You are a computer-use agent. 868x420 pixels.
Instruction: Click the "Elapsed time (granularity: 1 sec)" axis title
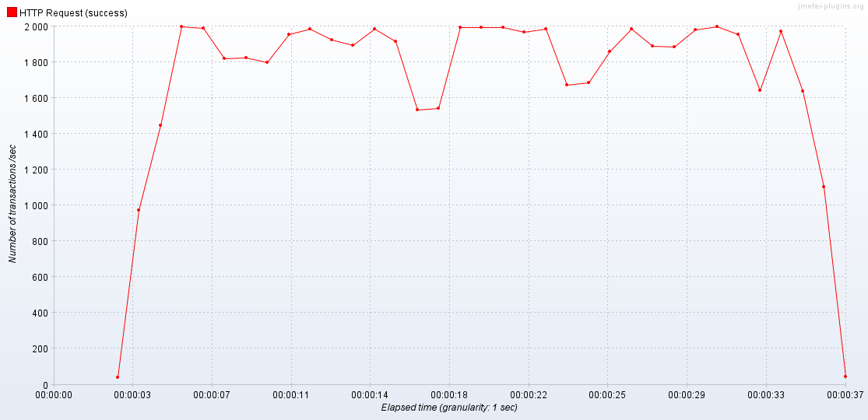click(449, 408)
